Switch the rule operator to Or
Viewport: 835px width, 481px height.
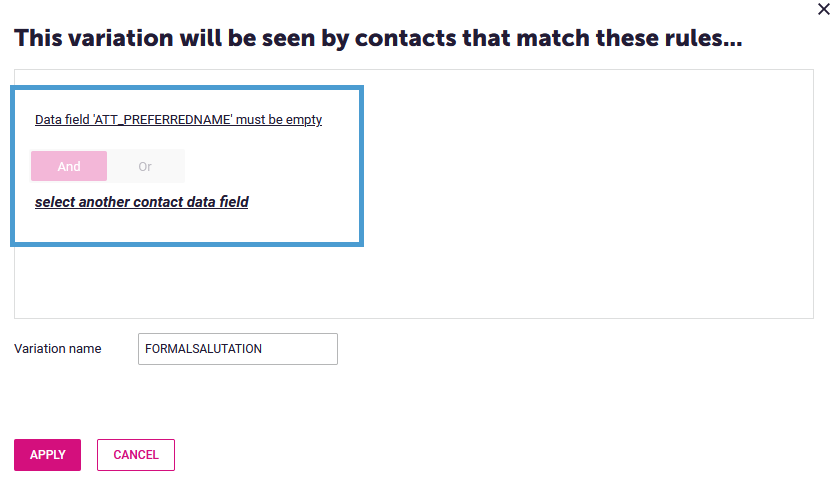(x=145, y=166)
